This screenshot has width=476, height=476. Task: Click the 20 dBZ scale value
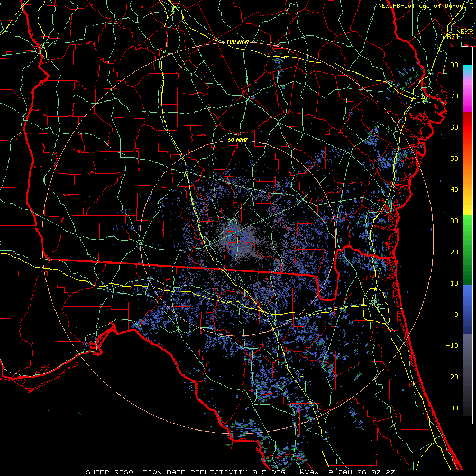pos(454,252)
